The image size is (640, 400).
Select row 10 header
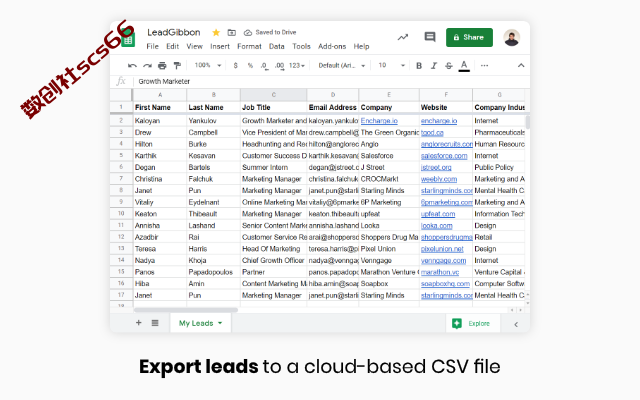(x=121, y=213)
